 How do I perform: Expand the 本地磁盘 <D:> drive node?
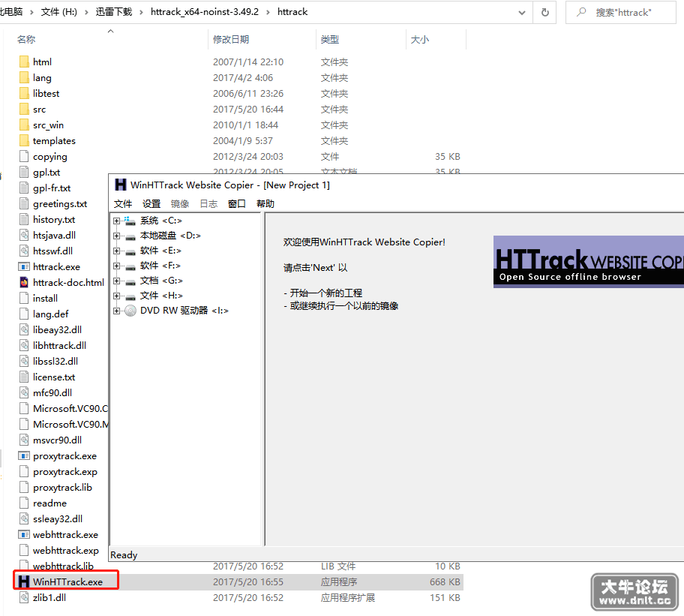[x=116, y=236]
